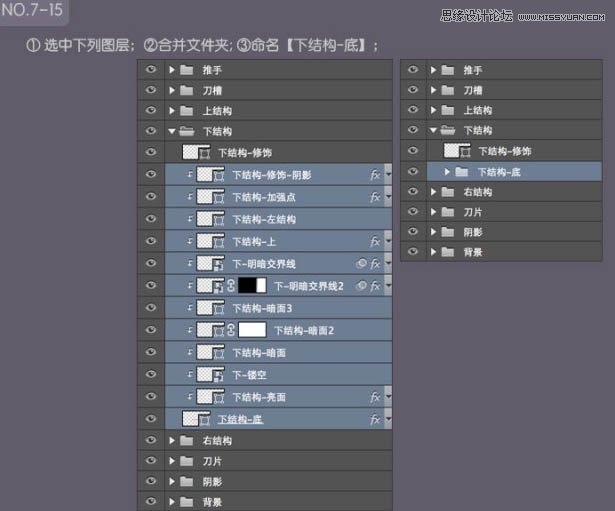Select underlined layer name 下结构-底 in left panel
Image resolution: width=615 pixels, height=511 pixels.
click(240, 420)
